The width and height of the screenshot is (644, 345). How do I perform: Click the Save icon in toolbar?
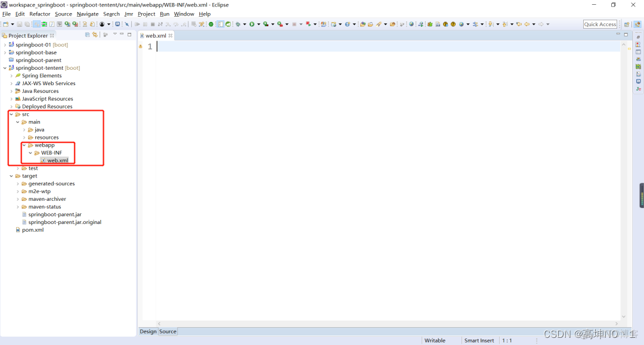19,24
